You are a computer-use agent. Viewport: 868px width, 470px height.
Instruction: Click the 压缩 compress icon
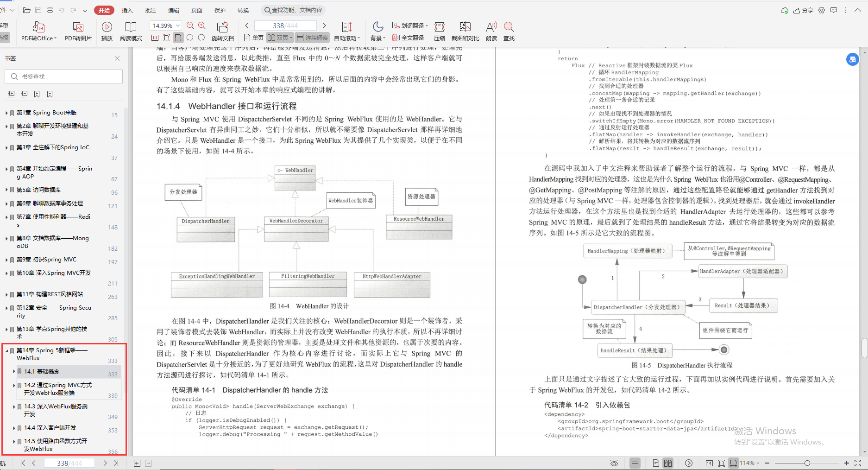440,32
